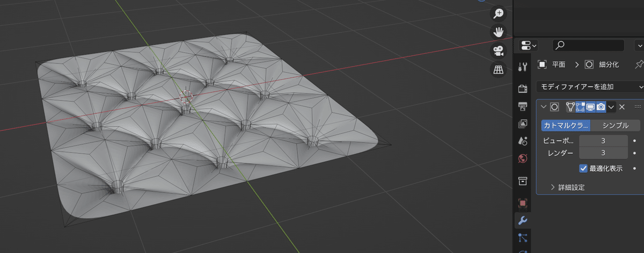Click the ビューポート levels field
The height and width of the screenshot is (253, 644).
pyautogui.click(x=603, y=141)
